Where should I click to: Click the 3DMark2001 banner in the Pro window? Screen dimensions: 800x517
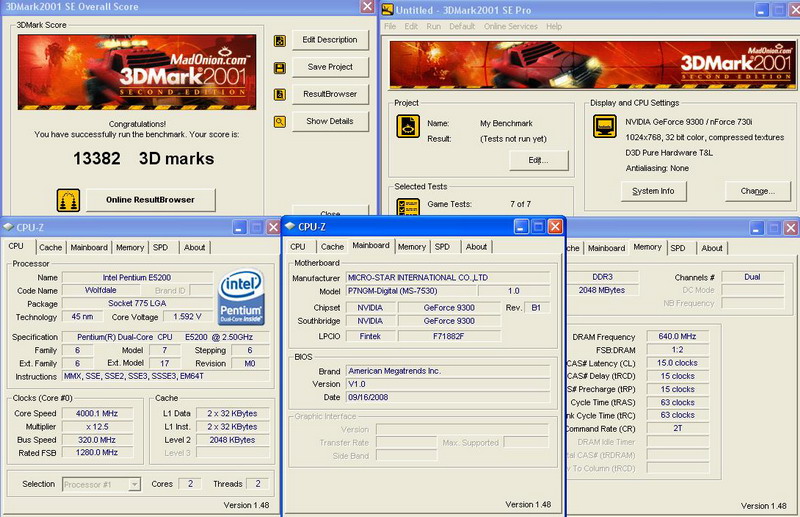(592, 65)
